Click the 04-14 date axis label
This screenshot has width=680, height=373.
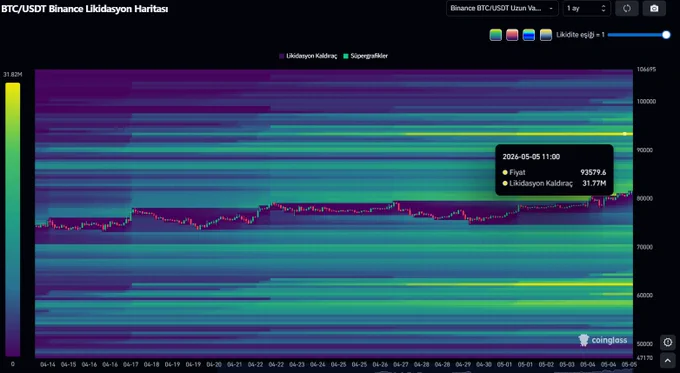click(48, 365)
